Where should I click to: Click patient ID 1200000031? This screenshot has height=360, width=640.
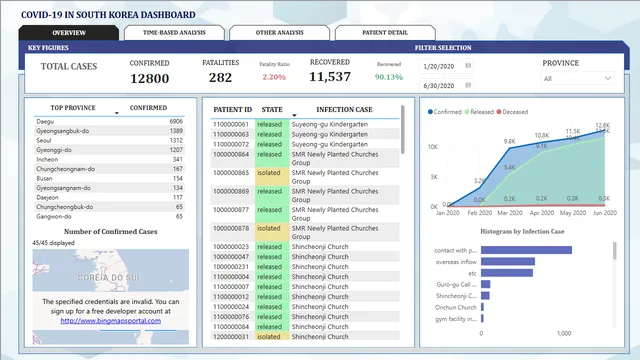[231, 336]
